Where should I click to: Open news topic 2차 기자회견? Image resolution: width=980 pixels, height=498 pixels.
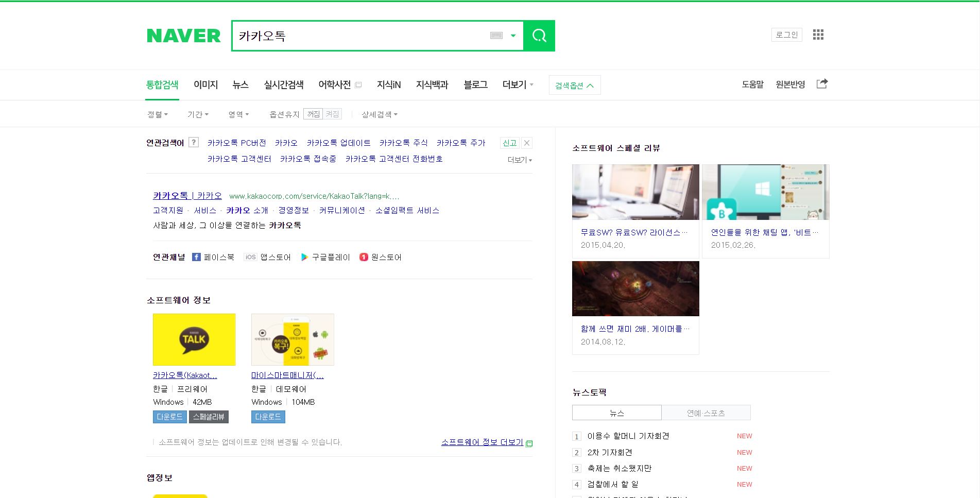pyautogui.click(x=610, y=452)
